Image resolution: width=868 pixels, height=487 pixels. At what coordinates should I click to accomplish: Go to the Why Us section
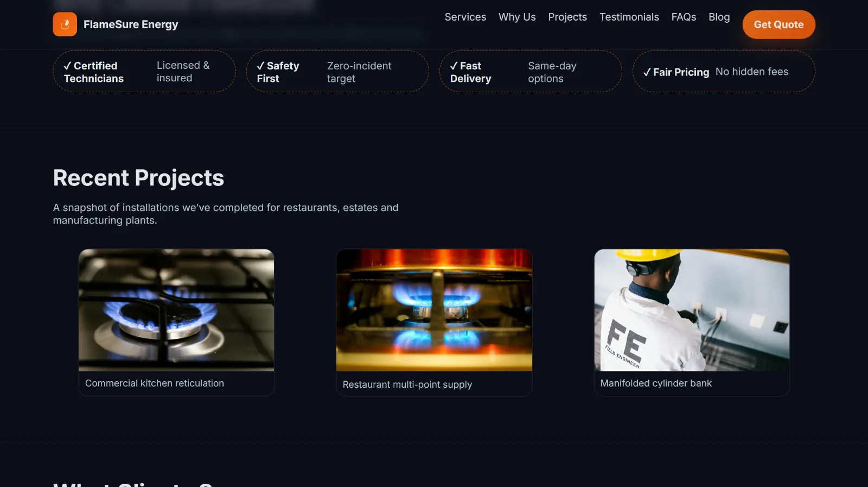pyautogui.click(x=516, y=17)
